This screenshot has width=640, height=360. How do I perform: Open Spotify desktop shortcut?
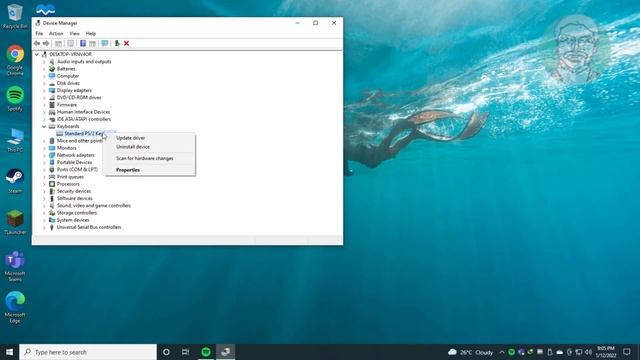pyautogui.click(x=15, y=99)
